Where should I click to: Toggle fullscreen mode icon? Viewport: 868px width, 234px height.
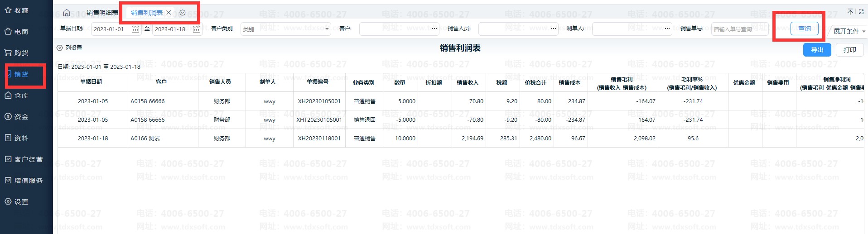tap(861, 12)
